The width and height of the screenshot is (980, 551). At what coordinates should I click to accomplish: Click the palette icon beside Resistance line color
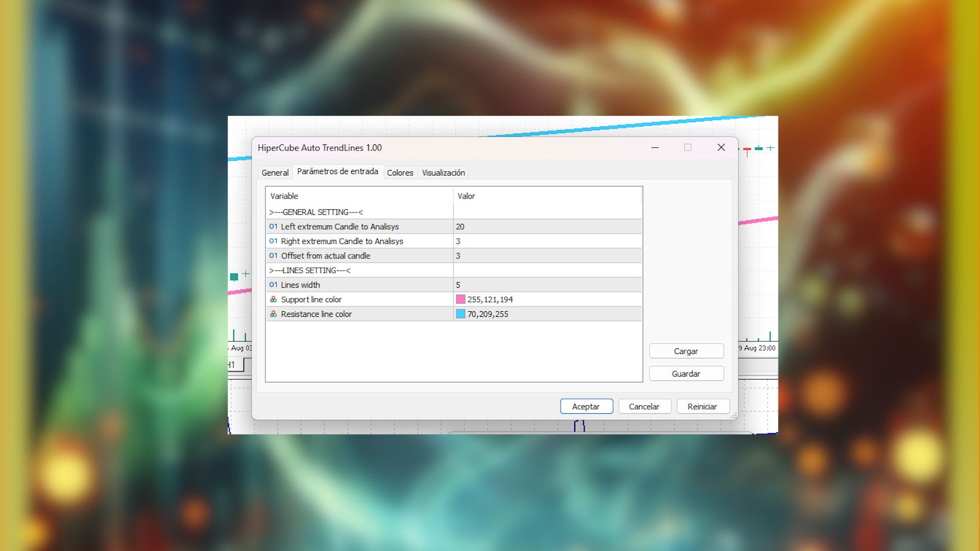click(273, 314)
